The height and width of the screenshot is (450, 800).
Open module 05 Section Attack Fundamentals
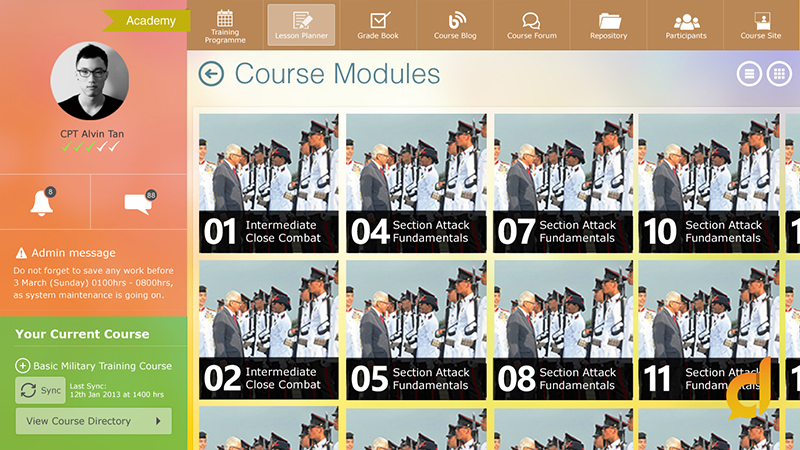pos(415,329)
